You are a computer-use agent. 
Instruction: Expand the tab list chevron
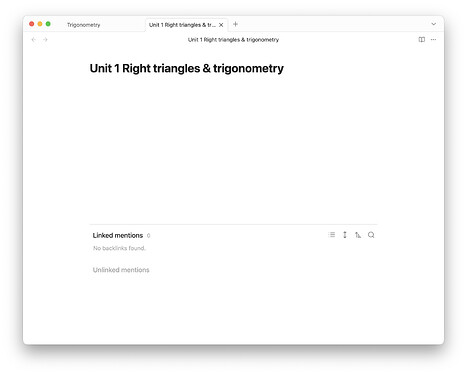click(433, 24)
